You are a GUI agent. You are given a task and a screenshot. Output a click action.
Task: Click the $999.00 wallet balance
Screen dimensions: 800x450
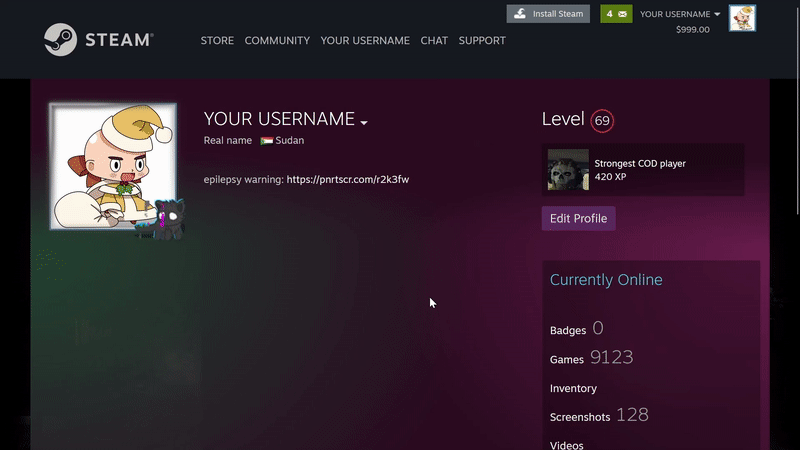coord(692,30)
